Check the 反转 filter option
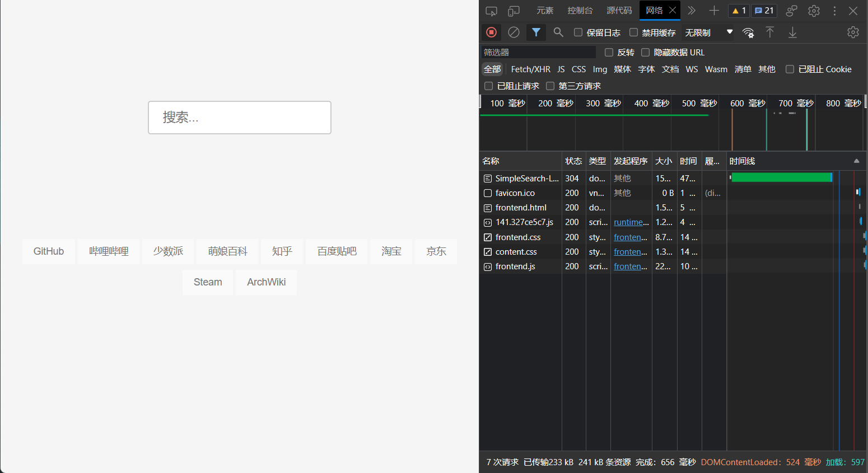The width and height of the screenshot is (868, 473). (609, 52)
